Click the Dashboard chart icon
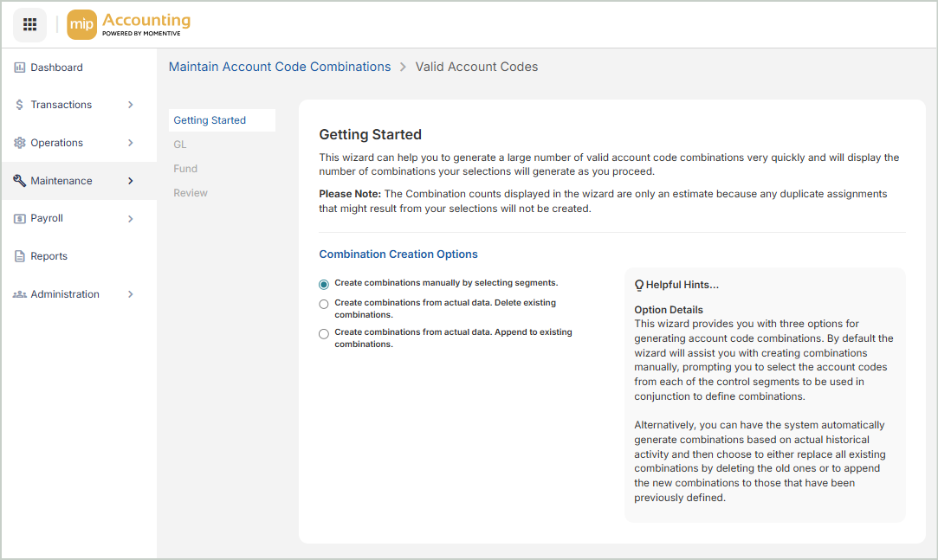The image size is (938, 560). [19, 68]
